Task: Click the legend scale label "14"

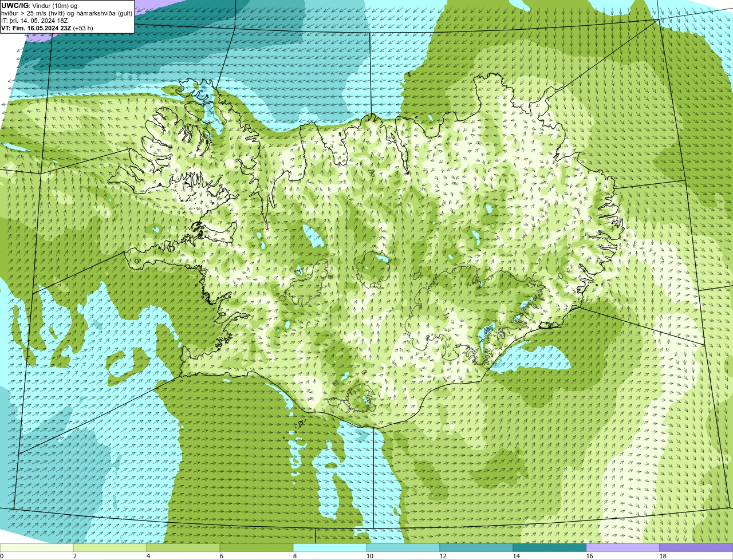Action: tap(517, 556)
